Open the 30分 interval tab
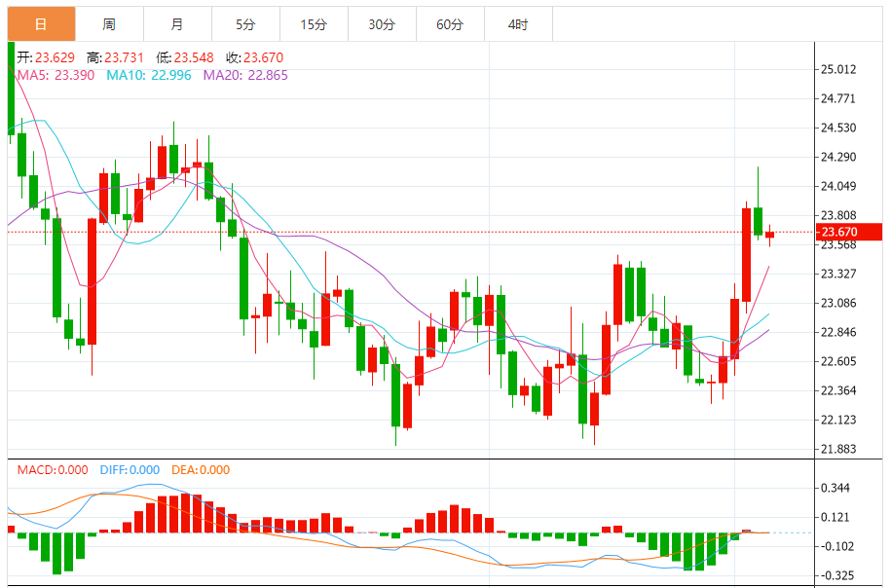This screenshot has height=588, width=891. (x=382, y=24)
